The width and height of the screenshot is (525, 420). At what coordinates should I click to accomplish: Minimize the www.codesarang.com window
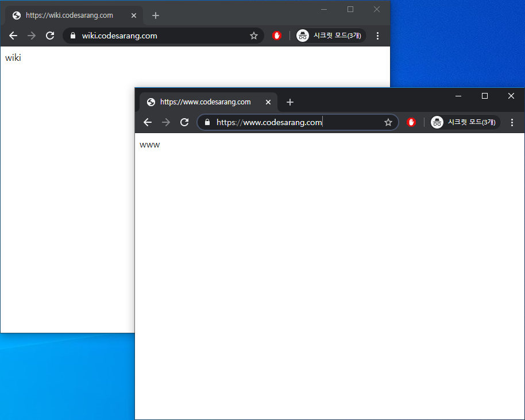pyautogui.click(x=458, y=96)
